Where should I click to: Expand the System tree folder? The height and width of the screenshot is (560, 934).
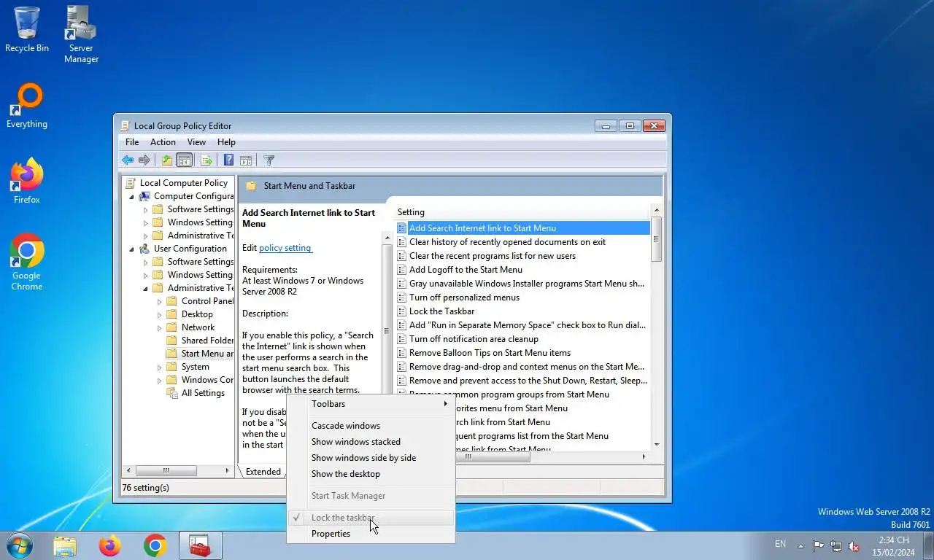(160, 367)
